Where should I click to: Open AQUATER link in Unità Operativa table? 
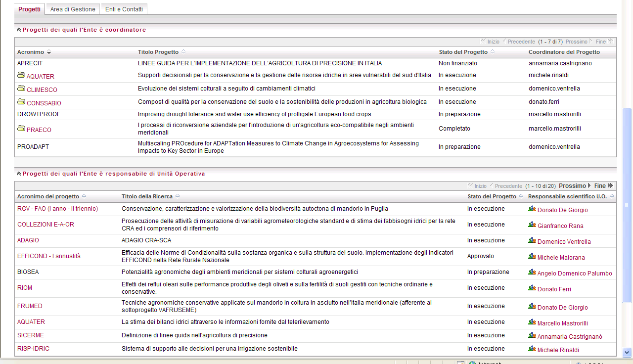[x=31, y=322]
